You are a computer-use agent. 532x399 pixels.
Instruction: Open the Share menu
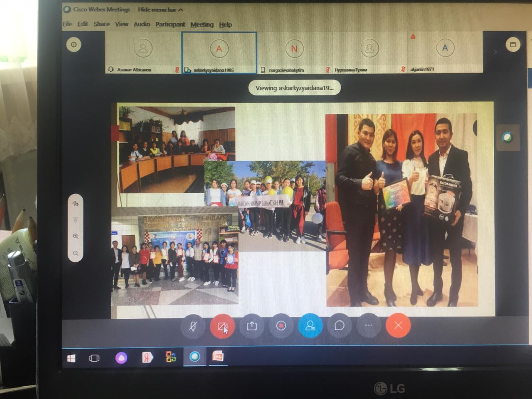(101, 25)
